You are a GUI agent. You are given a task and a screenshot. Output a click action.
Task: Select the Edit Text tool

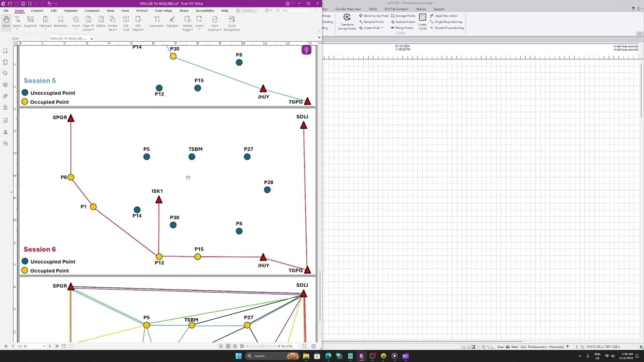point(126,23)
